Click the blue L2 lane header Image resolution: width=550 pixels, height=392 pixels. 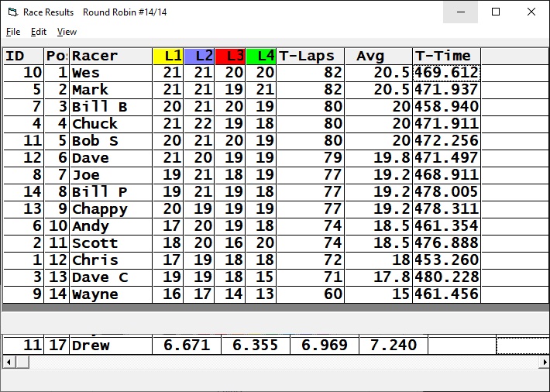point(199,56)
